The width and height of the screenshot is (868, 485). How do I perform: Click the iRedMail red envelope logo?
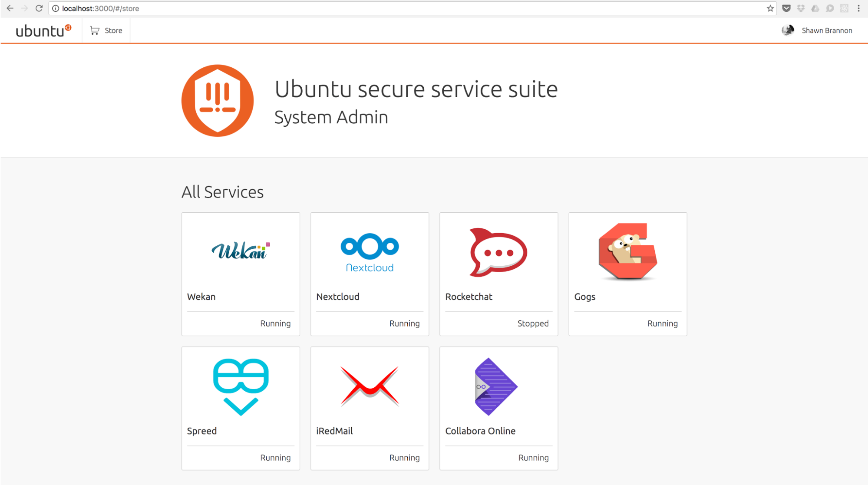370,386
